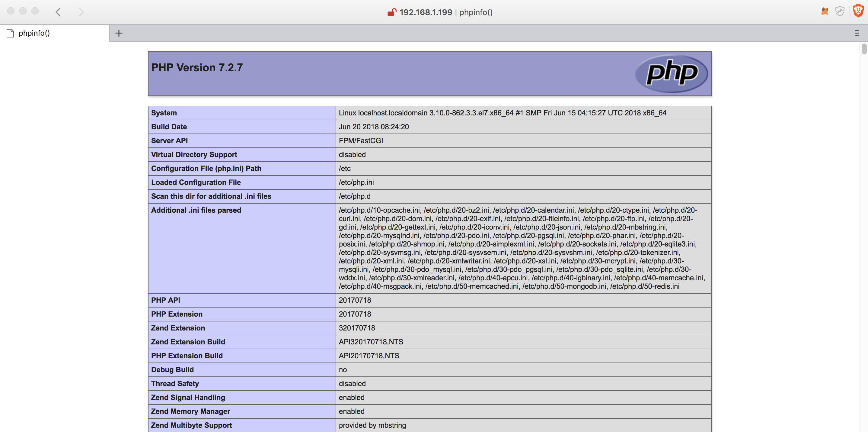Open the MetaMask fox extension icon
The height and width of the screenshot is (432, 868).
pyautogui.click(x=825, y=11)
